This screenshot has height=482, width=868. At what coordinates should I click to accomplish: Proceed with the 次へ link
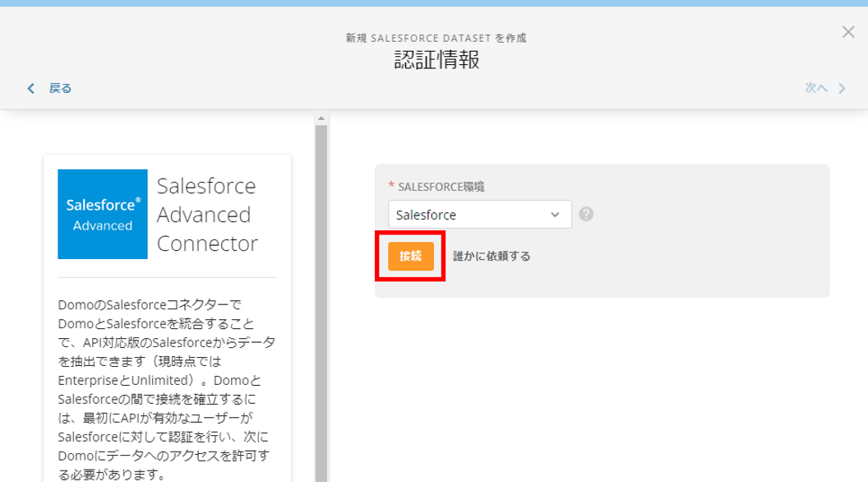[x=816, y=88]
